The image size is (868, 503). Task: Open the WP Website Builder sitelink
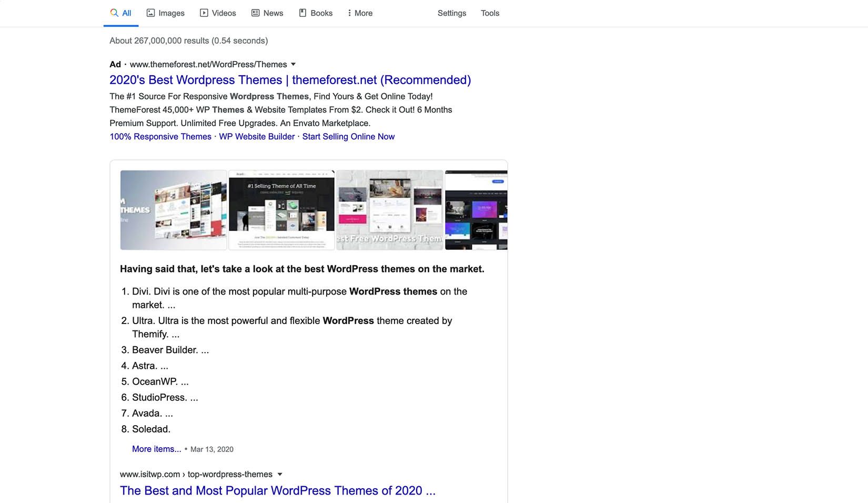pos(257,136)
